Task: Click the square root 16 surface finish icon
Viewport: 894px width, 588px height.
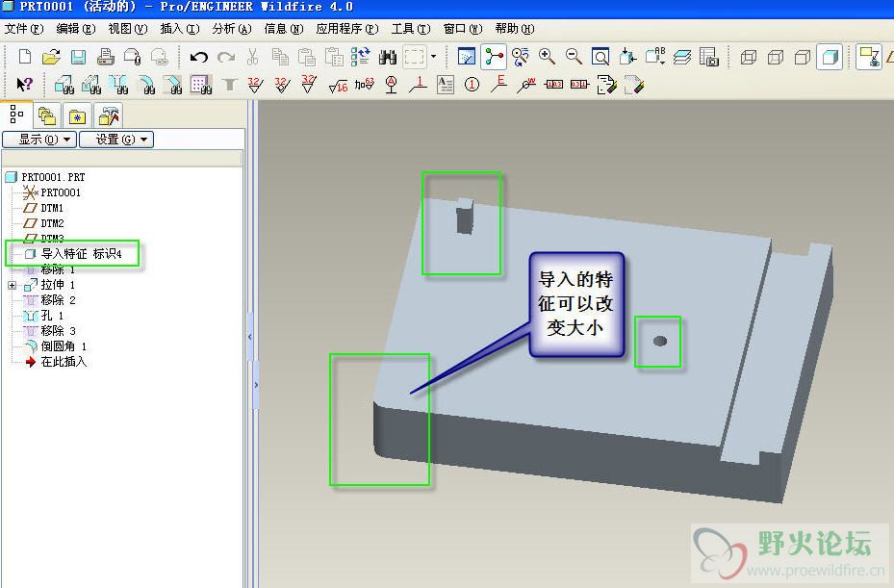Action: coord(338,85)
